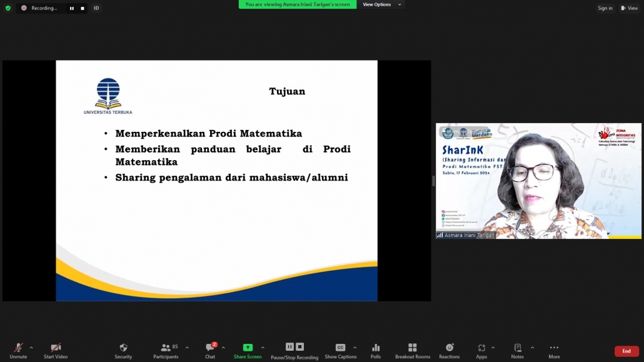Turn on camera with Start Video
Screen dimensions: 644x362
tap(56, 351)
